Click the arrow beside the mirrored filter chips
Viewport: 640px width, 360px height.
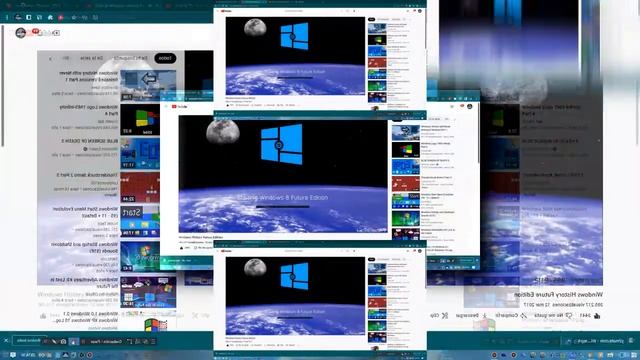[x=50, y=59]
